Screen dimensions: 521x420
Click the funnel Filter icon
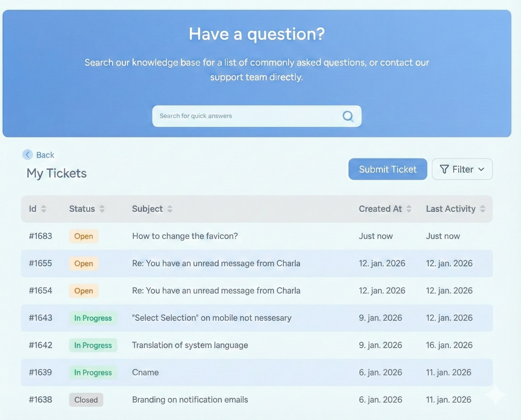pyautogui.click(x=444, y=169)
